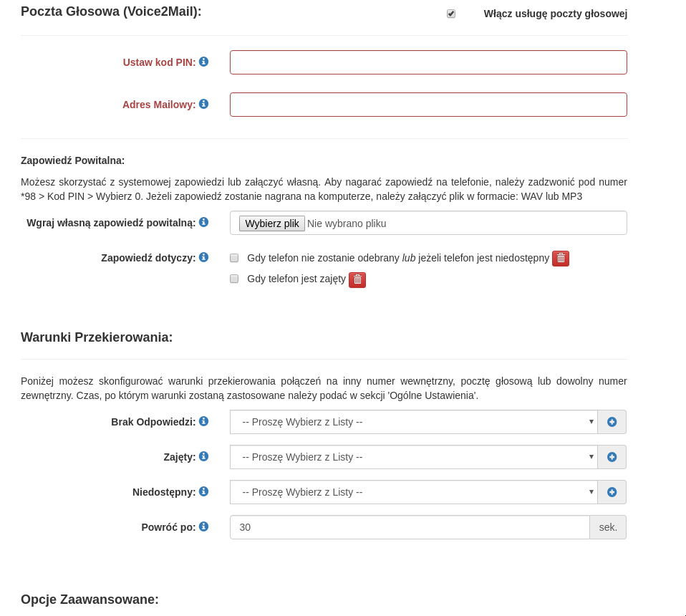The image size is (686, 616).
Task: Click plus icon beside the Zajęty dropdown
Action: tap(612, 457)
